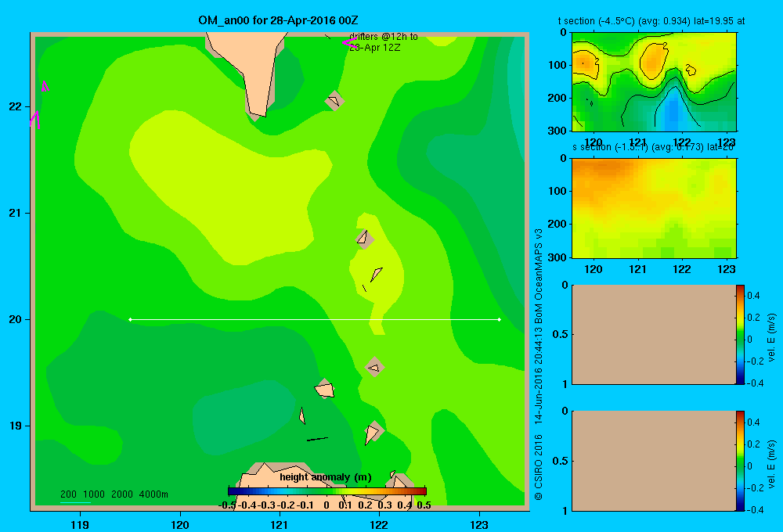Click the map title 'OM_an00 for 28-Apr-2016 00Z'

click(278, 20)
